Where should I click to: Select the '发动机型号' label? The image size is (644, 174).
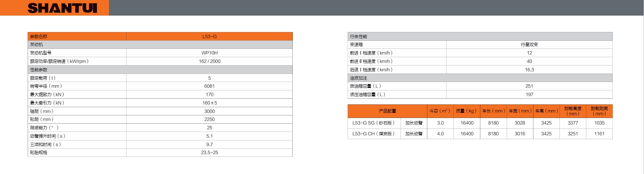click(41, 53)
